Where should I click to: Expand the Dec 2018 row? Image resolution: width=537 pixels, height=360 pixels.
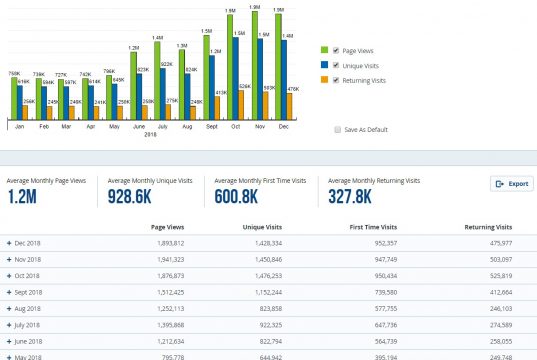(x=9, y=243)
